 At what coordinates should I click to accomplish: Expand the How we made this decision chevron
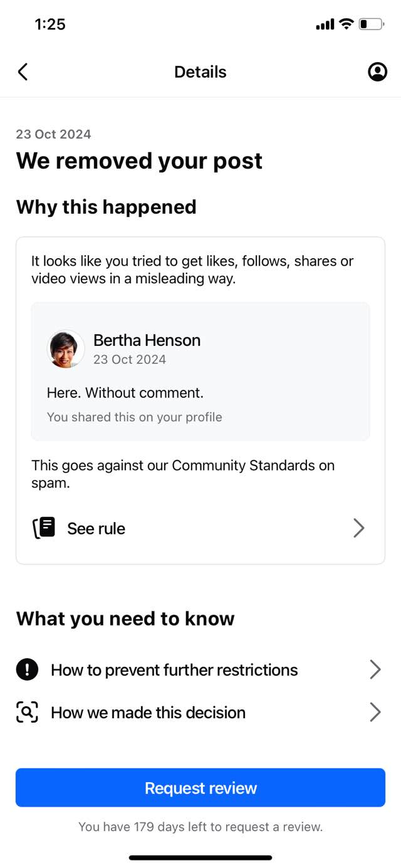click(x=375, y=713)
